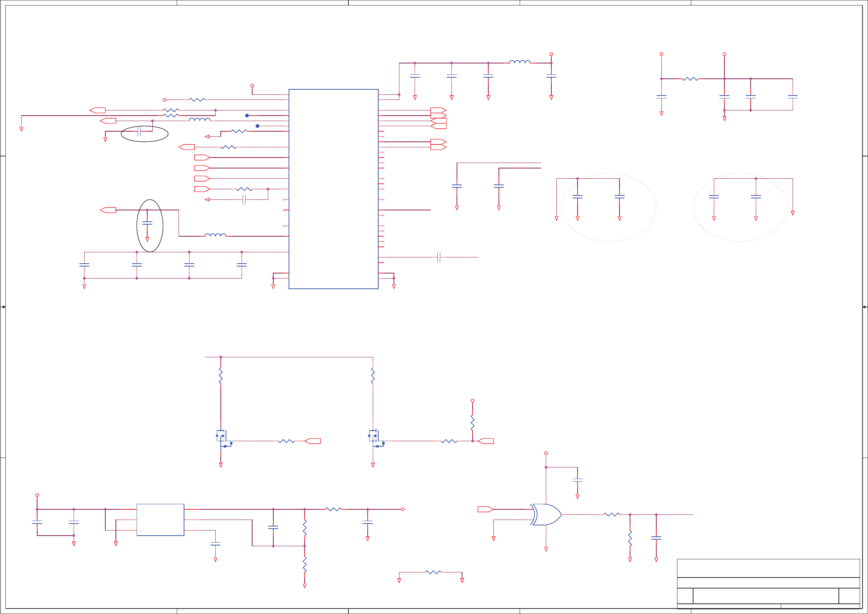Click the power terminal circle above XOR gate
The width and height of the screenshot is (868, 614).
pos(546,453)
